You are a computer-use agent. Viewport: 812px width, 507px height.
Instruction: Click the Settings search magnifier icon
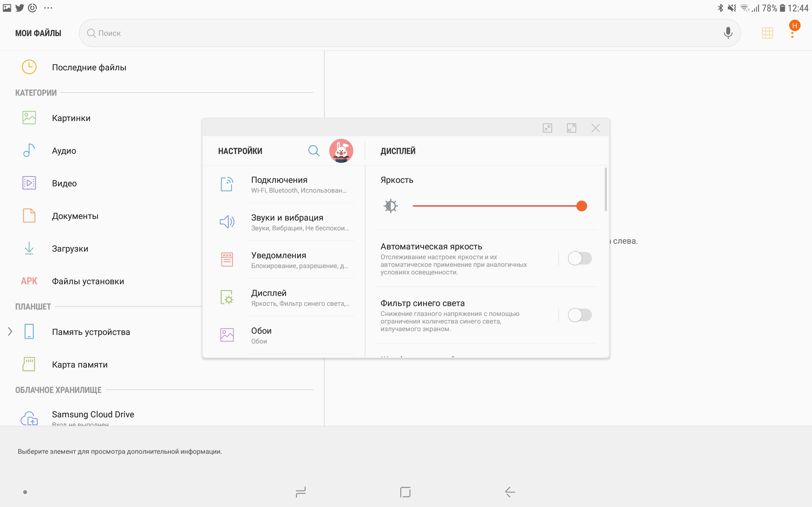(x=313, y=151)
